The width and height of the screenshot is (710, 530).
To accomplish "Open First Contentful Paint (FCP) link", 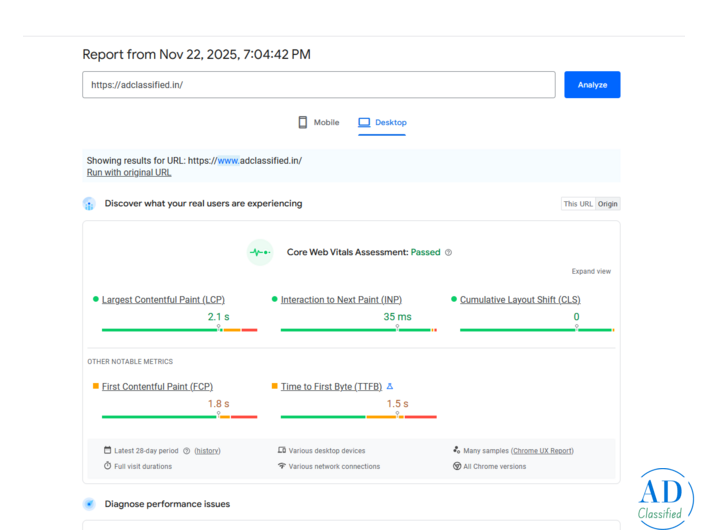I will [157, 387].
